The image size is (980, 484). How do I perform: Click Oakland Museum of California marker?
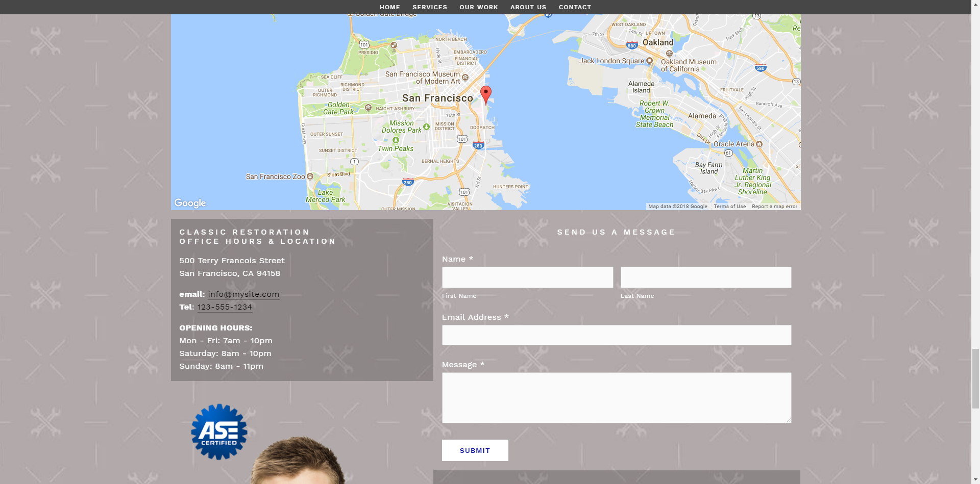[x=669, y=53]
